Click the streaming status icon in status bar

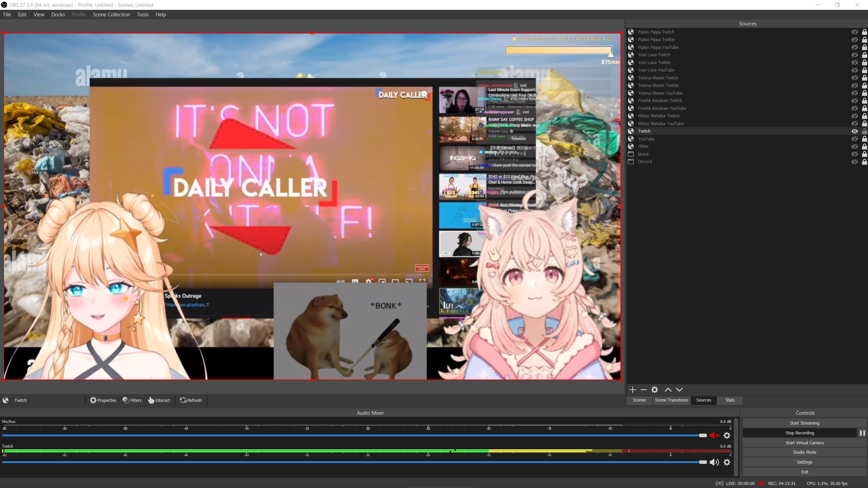point(719,484)
